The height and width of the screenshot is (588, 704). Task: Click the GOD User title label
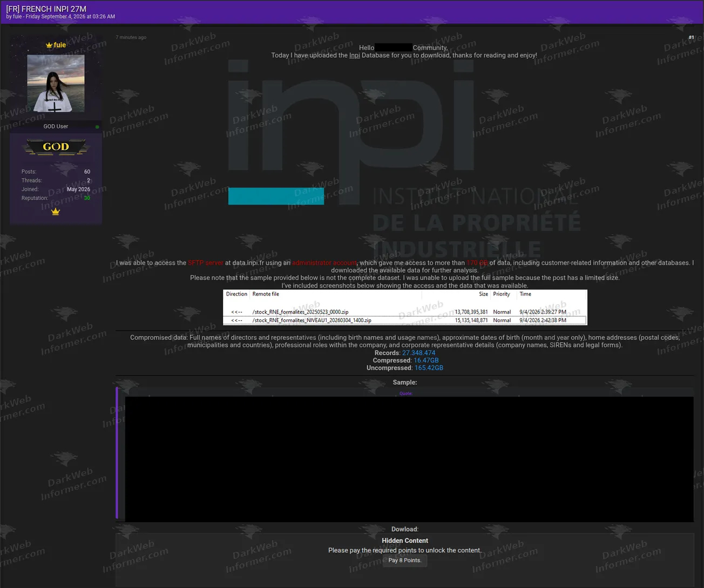tap(56, 126)
